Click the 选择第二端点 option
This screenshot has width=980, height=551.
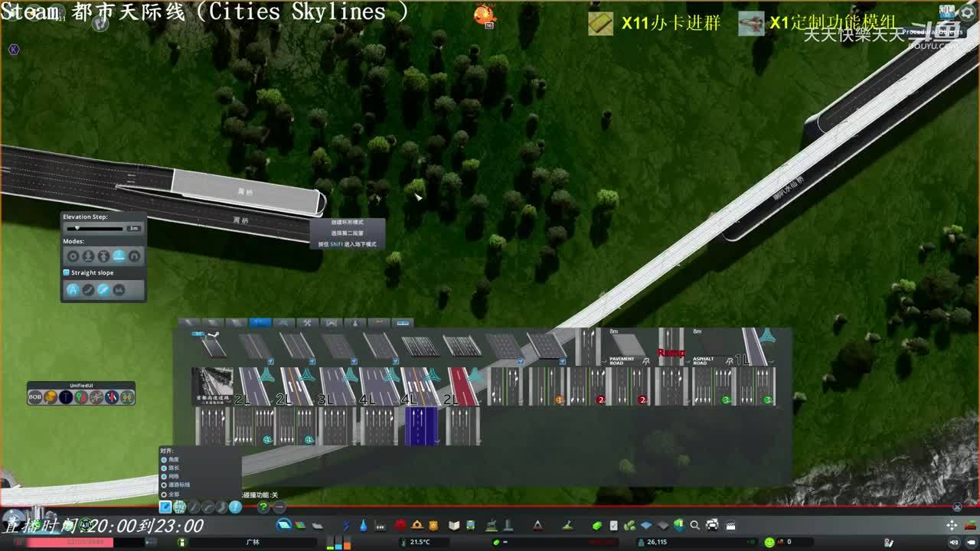(x=347, y=233)
